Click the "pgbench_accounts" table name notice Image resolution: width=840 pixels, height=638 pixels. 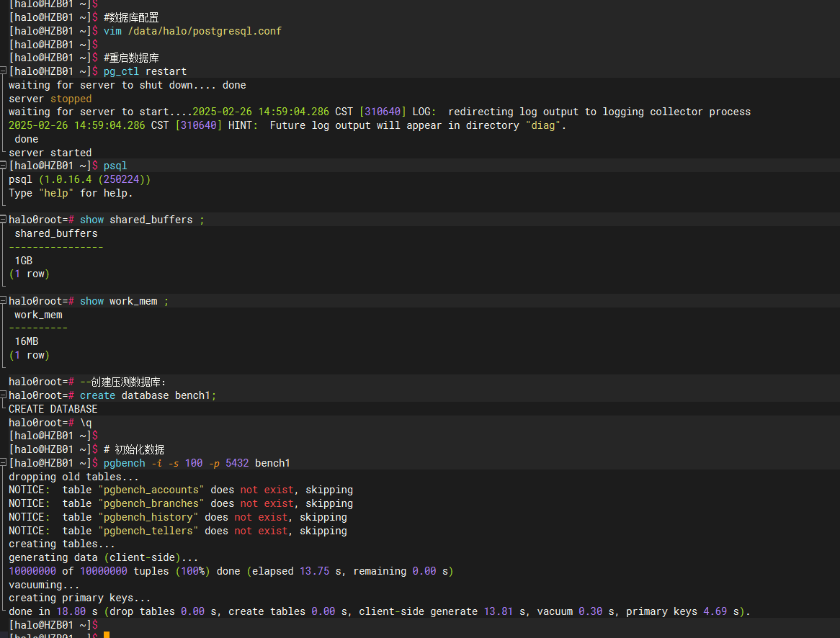[151, 490]
